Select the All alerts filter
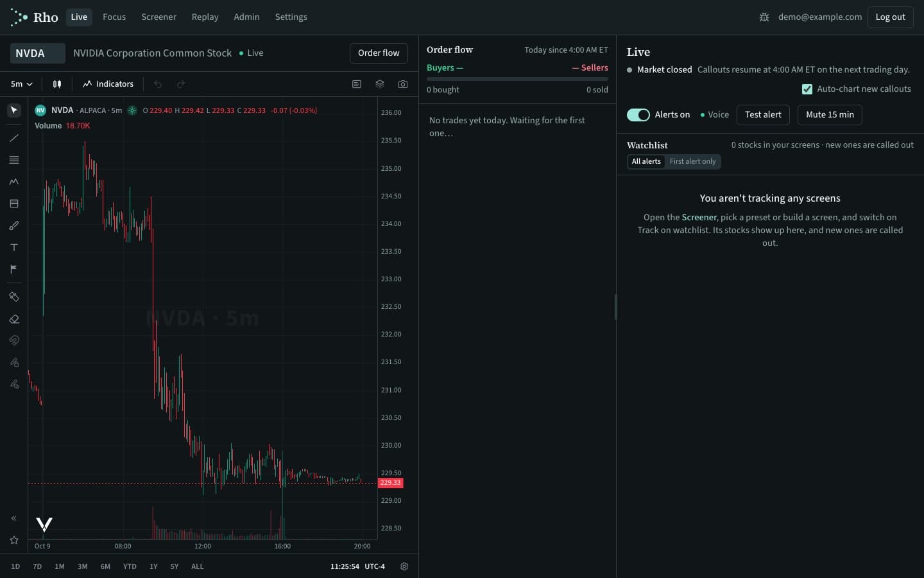 646,162
